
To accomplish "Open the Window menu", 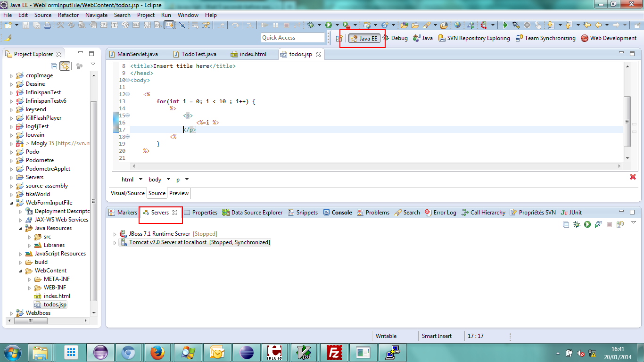I will coord(188,15).
